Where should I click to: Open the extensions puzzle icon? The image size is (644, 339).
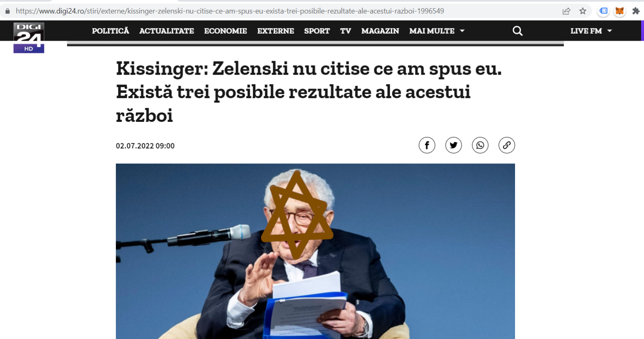(635, 11)
